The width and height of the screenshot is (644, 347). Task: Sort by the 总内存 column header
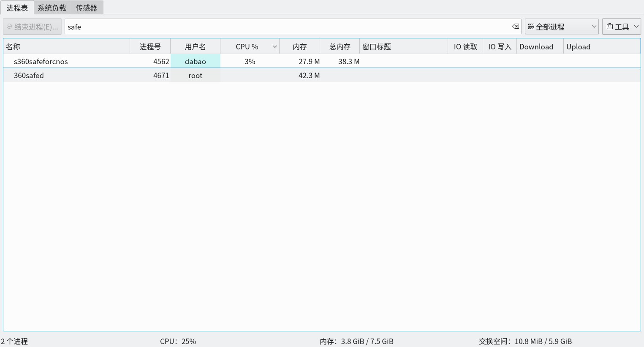340,47
